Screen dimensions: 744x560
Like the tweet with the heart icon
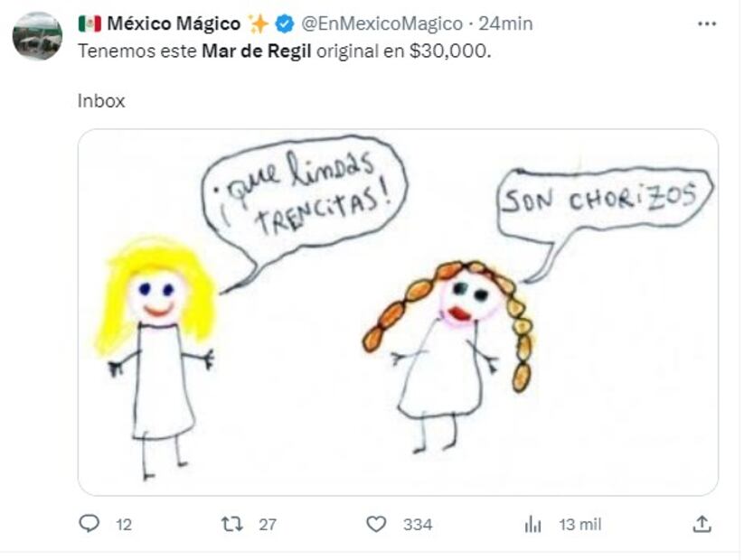pyautogui.click(x=376, y=524)
